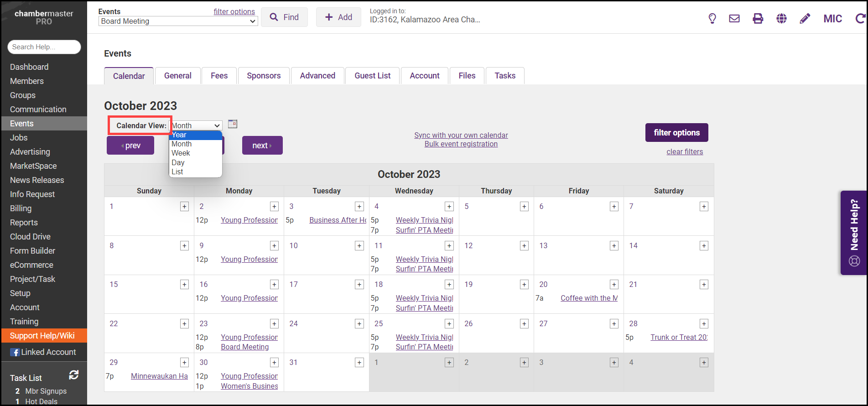
Task: Open the Bulk event registration link
Action: (x=461, y=144)
